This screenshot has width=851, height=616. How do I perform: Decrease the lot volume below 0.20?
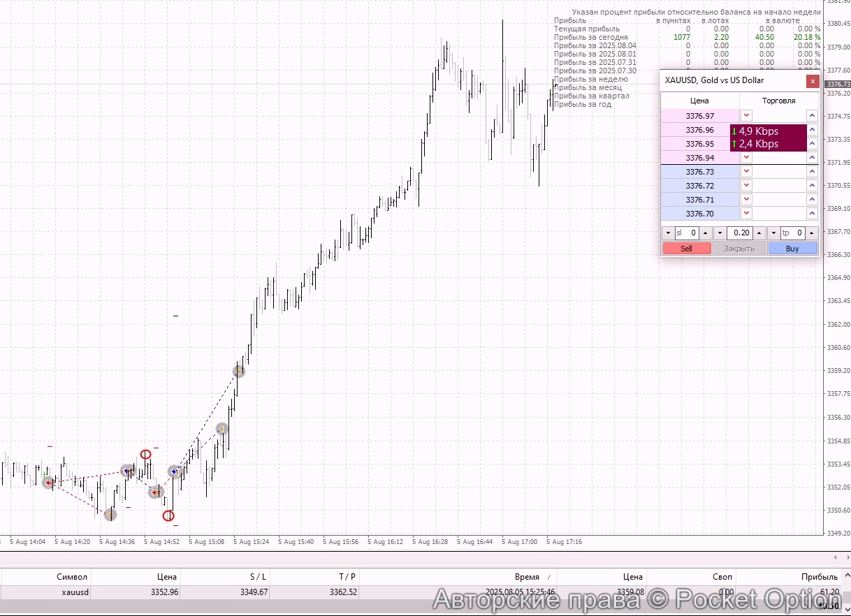pyautogui.click(x=720, y=233)
